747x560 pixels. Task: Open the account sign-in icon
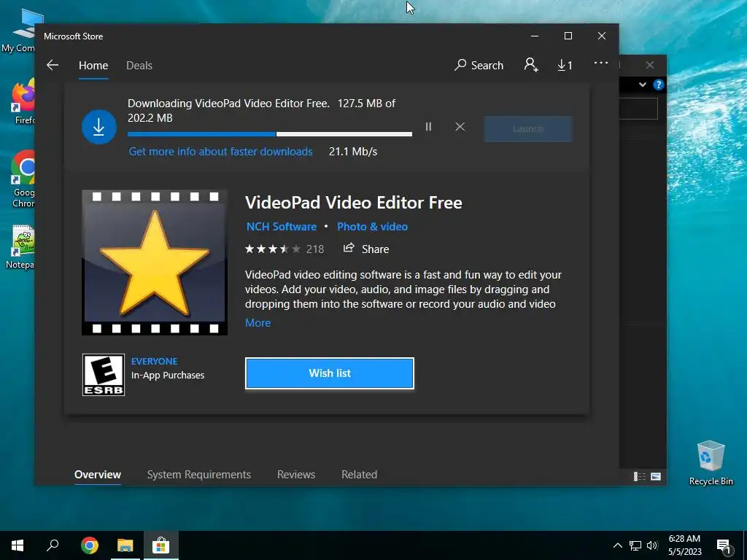pyautogui.click(x=531, y=65)
